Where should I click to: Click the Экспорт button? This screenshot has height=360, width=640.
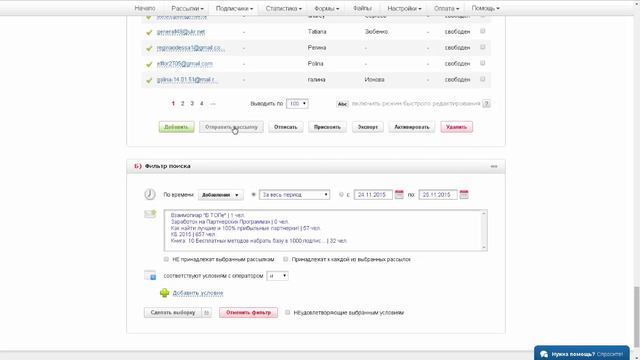coord(368,127)
